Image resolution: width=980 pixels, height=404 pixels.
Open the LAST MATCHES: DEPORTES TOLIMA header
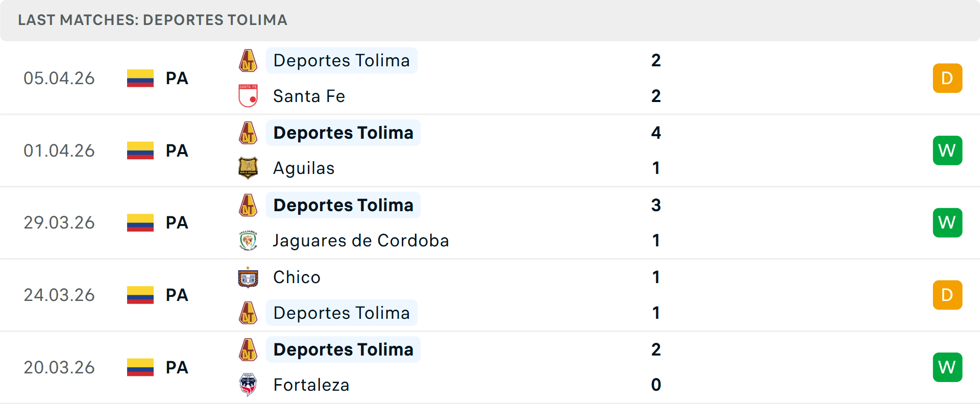point(153,20)
